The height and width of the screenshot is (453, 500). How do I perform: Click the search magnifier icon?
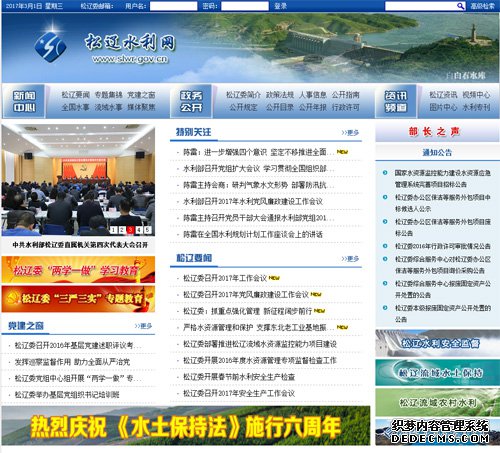pos(460,6)
